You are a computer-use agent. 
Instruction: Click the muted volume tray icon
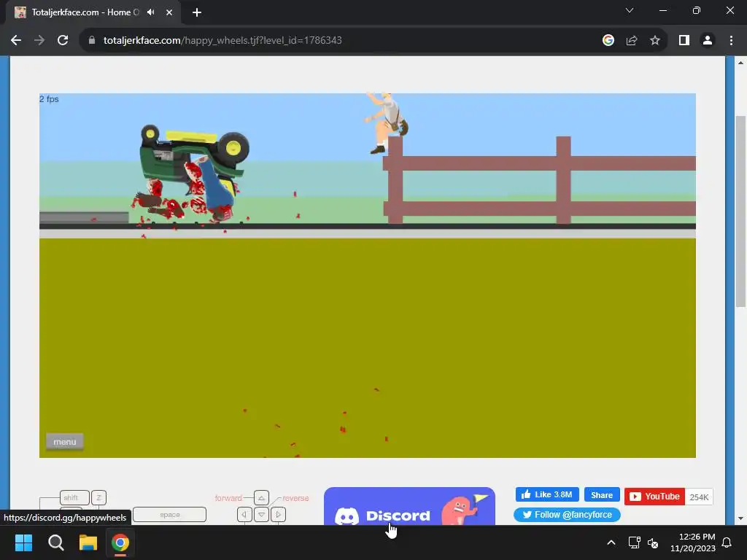pyautogui.click(x=653, y=542)
